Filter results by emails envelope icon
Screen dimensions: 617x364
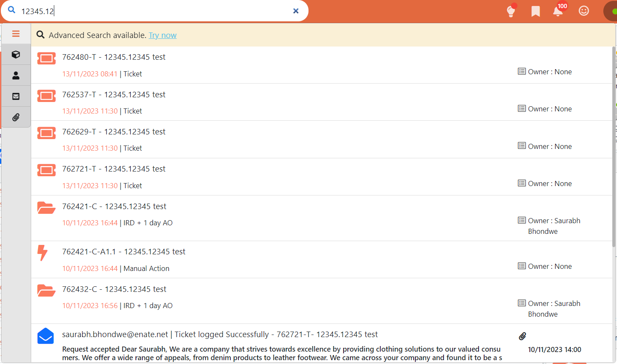pyautogui.click(x=16, y=96)
